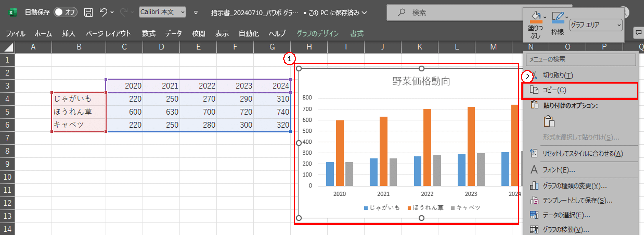Select cell B6 キャベツ

coord(79,125)
